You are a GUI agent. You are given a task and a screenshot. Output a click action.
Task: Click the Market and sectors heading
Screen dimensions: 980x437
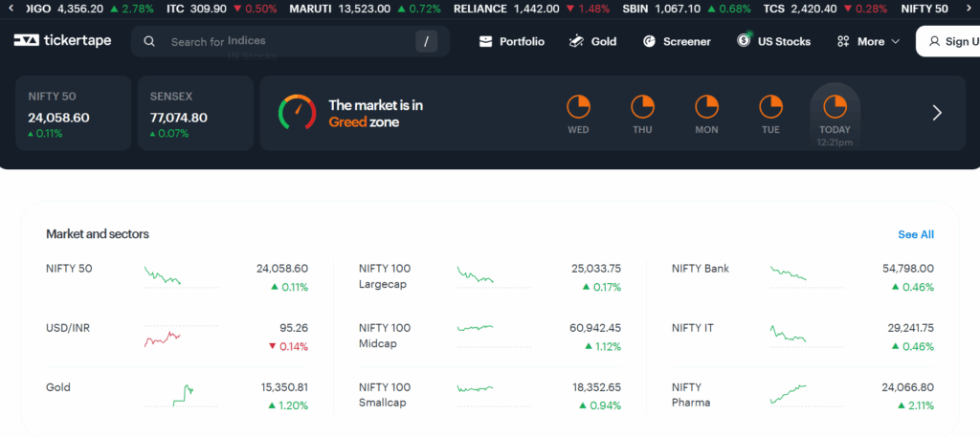pos(98,234)
